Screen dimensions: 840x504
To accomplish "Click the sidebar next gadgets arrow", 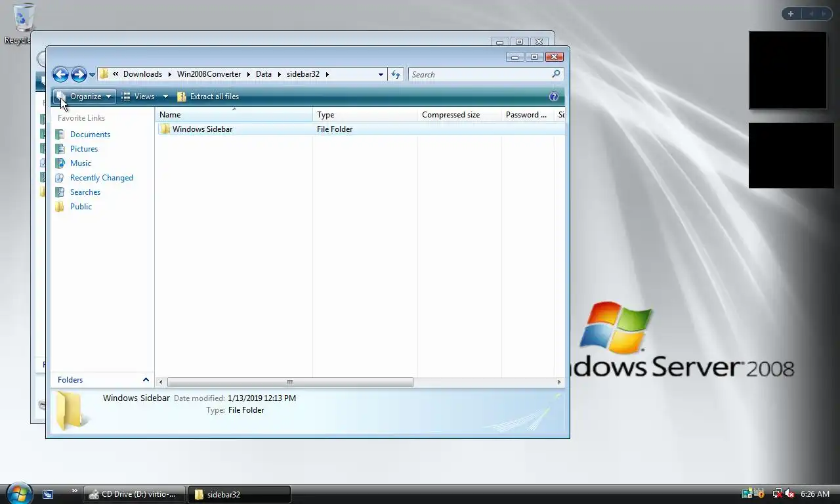I will pos(824,14).
